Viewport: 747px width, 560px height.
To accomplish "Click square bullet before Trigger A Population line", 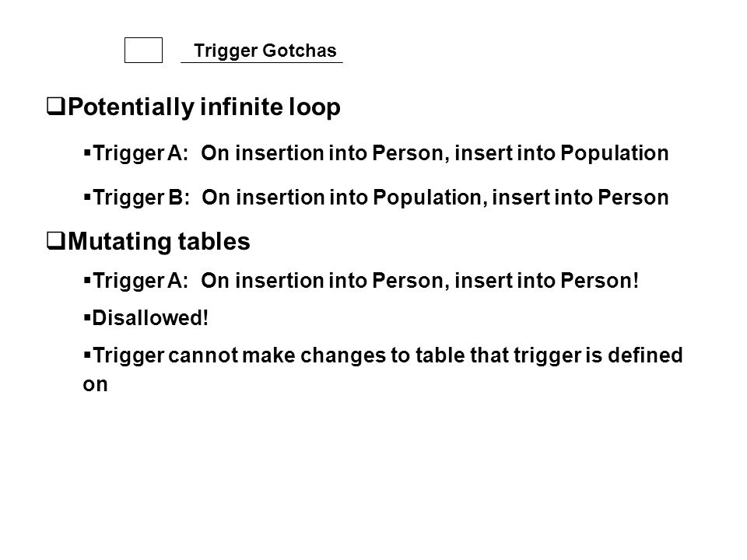I will (86, 153).
